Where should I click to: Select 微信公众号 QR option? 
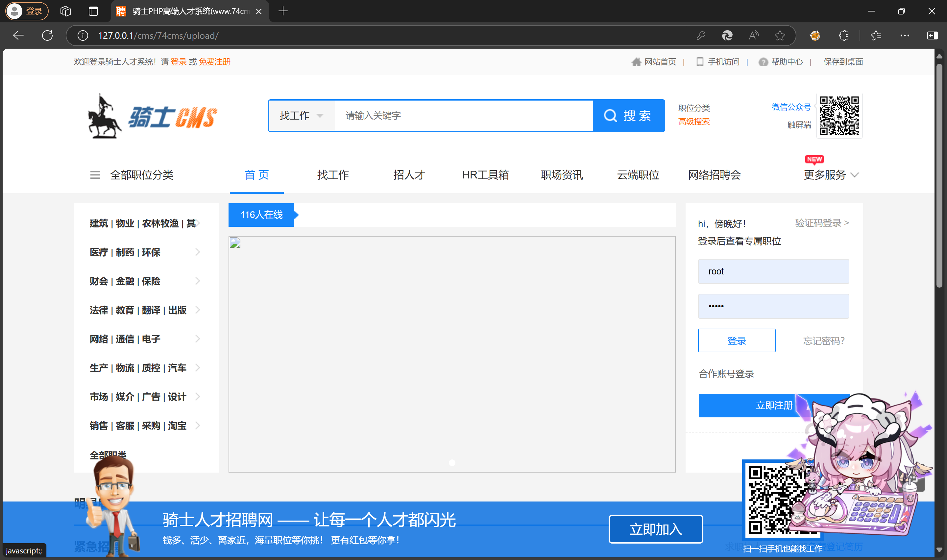[x=791, y=107]
